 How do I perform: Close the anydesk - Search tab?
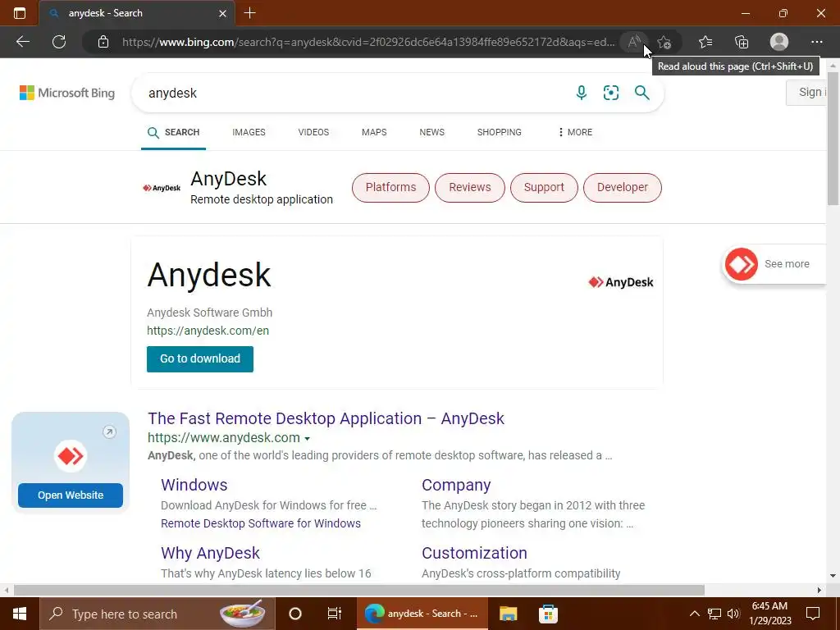click(x=223, y=13)
